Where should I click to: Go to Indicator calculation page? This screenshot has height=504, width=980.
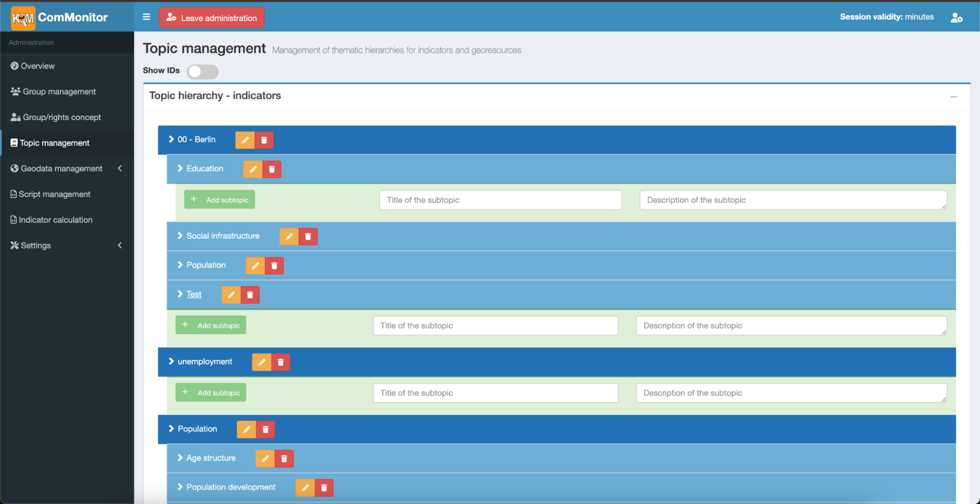(x=55, y=220)
